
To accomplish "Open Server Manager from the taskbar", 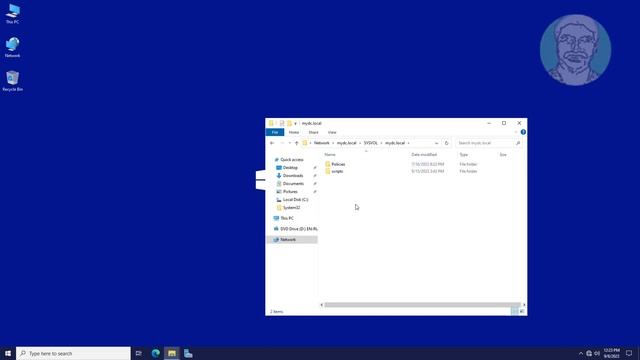I will click(188, 353).
